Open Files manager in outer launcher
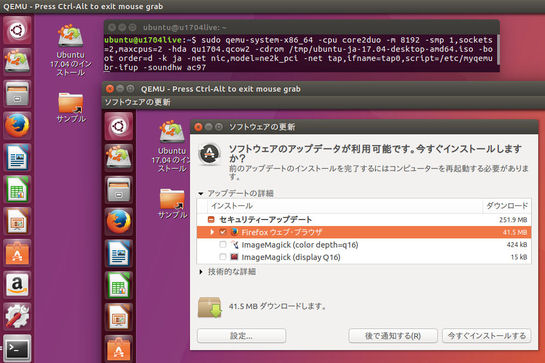The image size is (545, 363). point(17,94)
